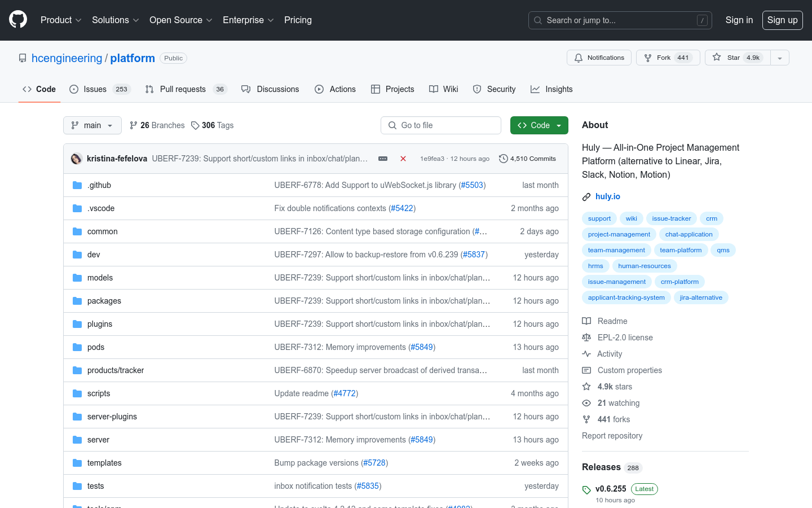Switch to the Issues tab
Viewport: 812px width, 508px height.
tap(95, 89)
